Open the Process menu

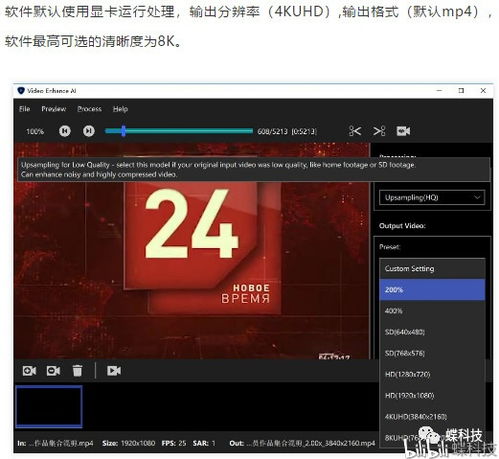(x=89, y=109)
